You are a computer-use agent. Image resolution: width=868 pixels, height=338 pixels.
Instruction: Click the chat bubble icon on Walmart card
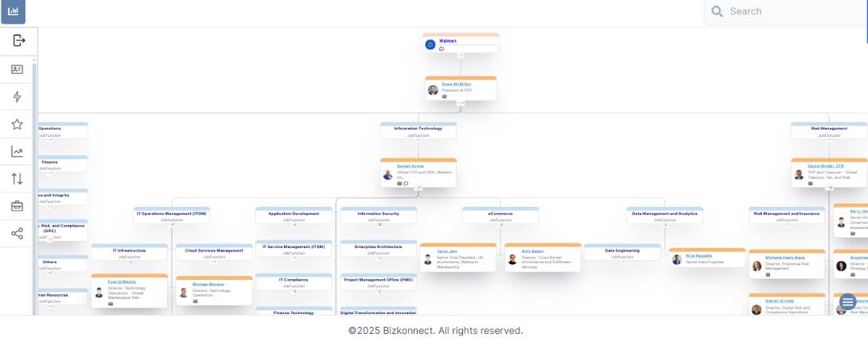point(442,49)
